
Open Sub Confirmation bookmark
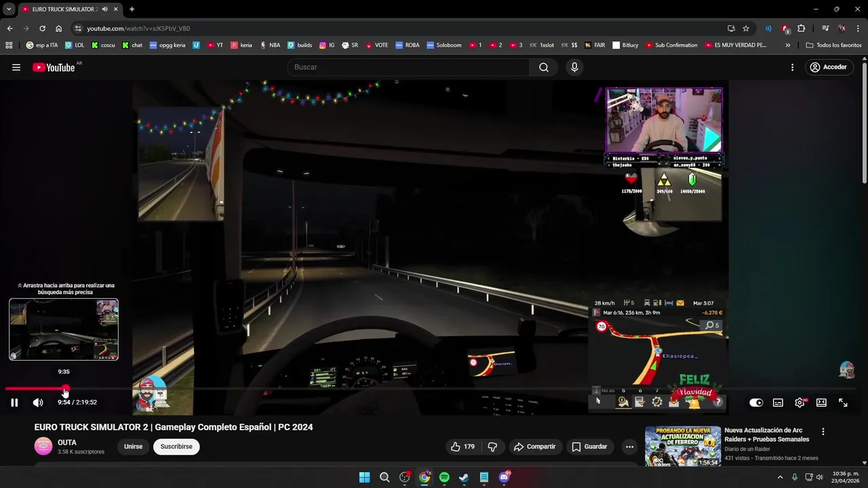click(671, 45)
